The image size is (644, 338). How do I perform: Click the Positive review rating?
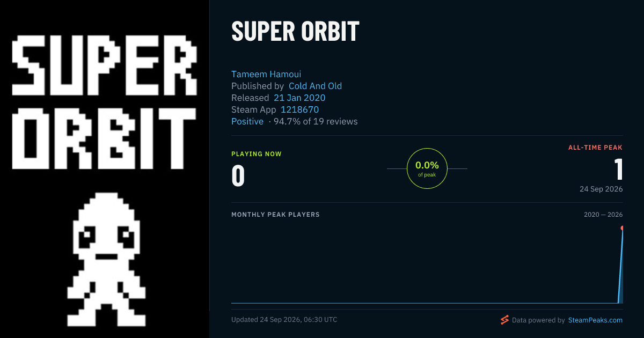tap(247, 121)
